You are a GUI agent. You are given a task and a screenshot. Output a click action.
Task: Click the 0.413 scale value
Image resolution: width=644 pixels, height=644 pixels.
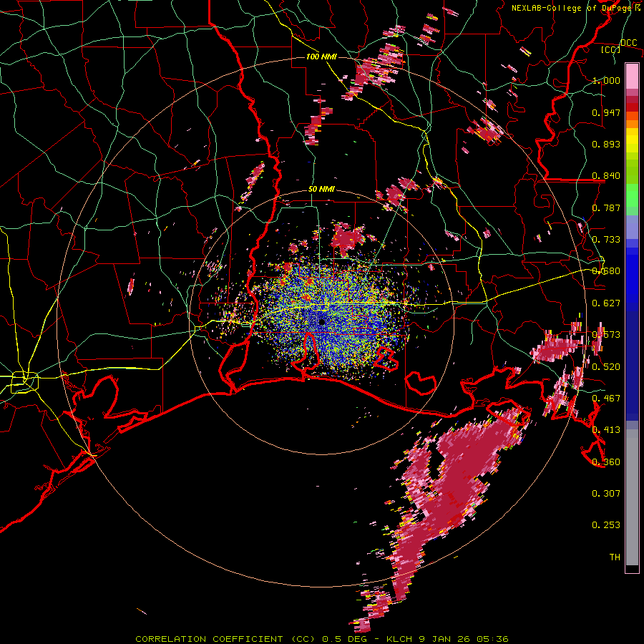click(606, 430)
